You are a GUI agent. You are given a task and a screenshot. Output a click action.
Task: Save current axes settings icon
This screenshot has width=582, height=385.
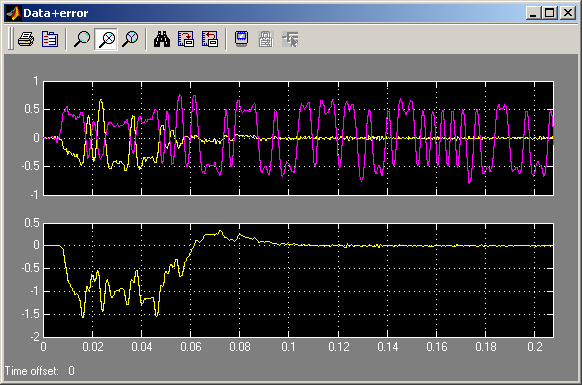coord(186,39)
